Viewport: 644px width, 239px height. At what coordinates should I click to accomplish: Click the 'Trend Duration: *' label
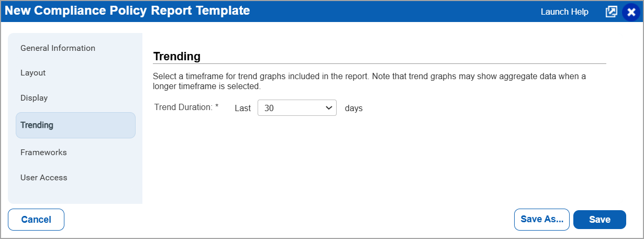click(x=186, y=107)
